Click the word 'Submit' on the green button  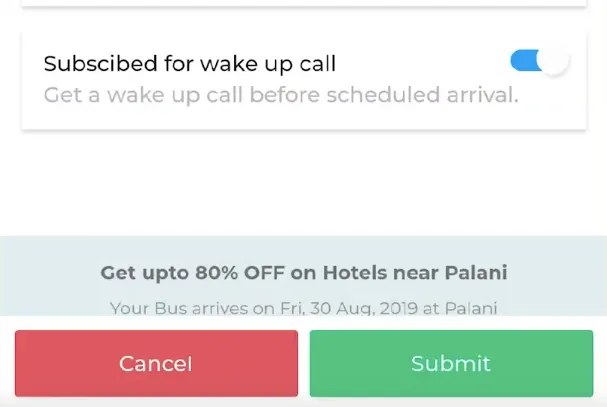tap(451, 363)
